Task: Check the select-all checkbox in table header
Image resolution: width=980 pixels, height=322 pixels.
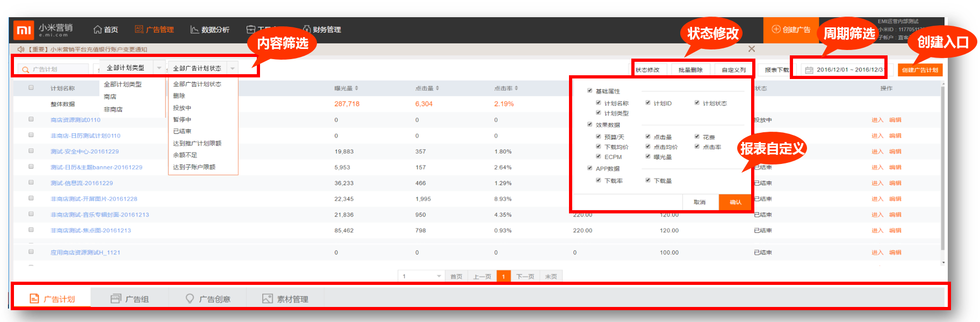Action: (31, 88)
